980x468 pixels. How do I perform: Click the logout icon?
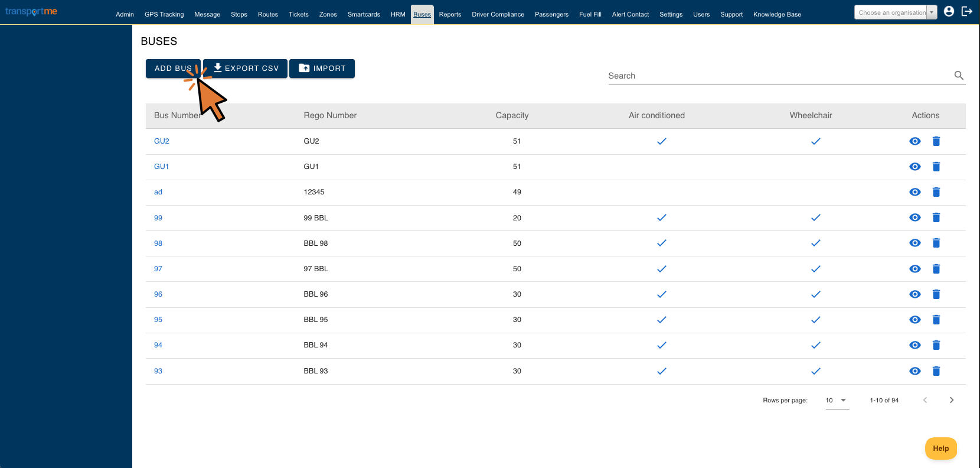coord(967,11)
